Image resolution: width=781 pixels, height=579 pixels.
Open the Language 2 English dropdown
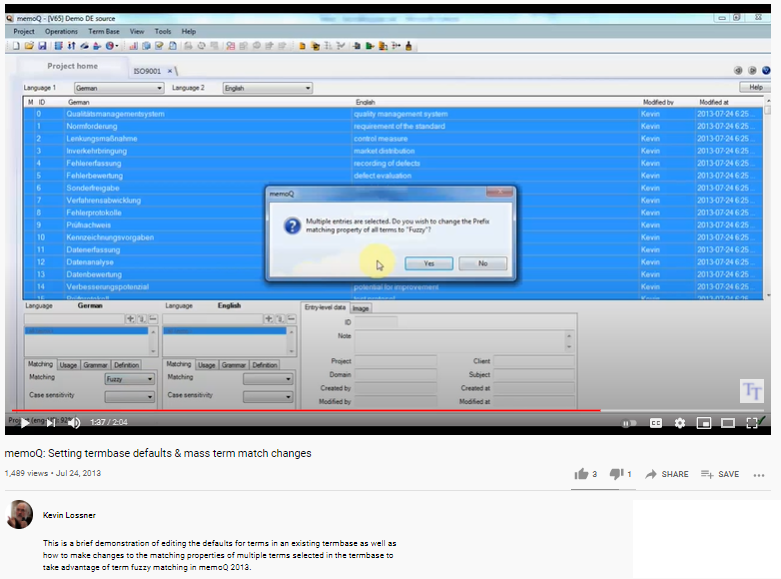267,88
